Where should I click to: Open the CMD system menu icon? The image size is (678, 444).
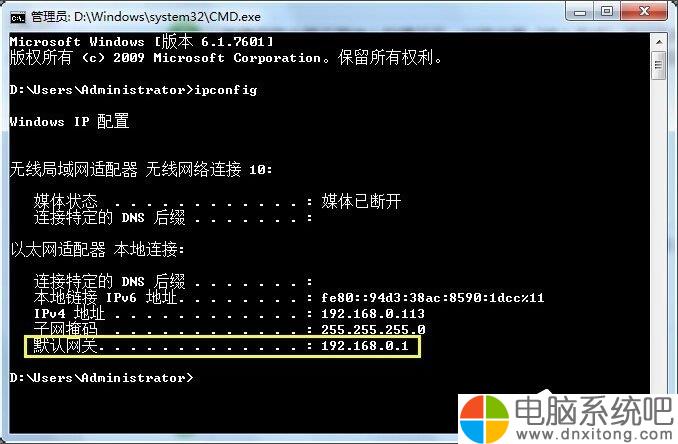18,17
